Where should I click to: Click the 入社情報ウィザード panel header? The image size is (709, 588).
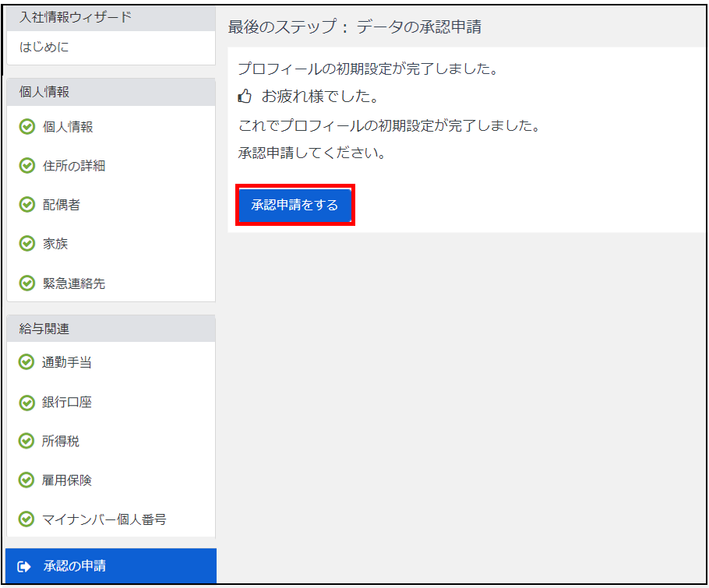76,17
